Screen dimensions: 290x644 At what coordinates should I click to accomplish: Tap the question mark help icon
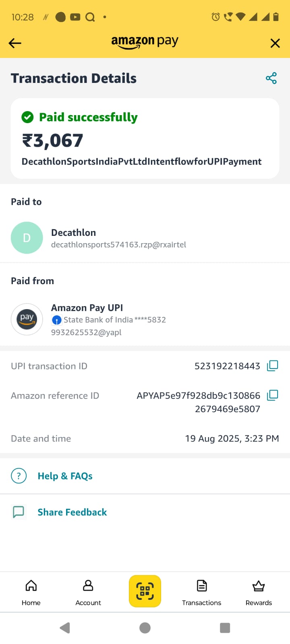point(19,476)
